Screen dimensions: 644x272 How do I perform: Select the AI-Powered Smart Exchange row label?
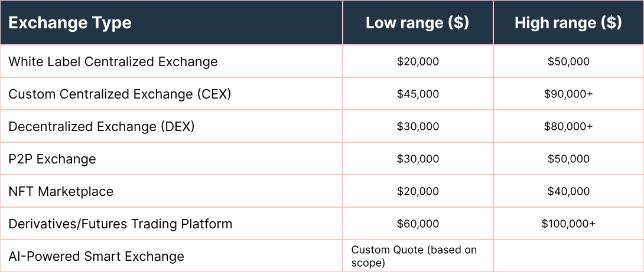(x=96, y=256)
